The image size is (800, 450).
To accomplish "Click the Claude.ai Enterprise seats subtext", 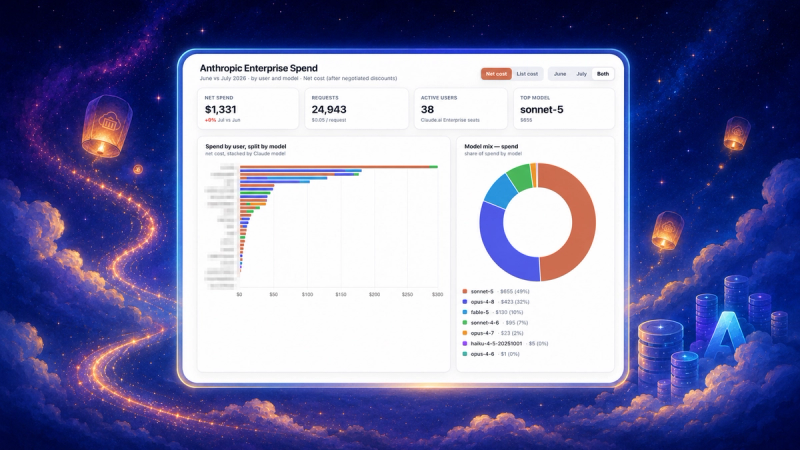I will pos(450,120).
